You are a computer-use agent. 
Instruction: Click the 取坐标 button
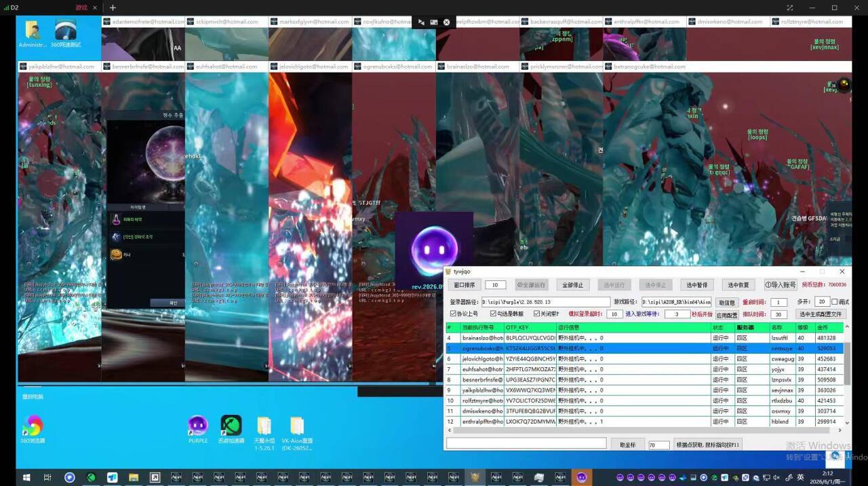click(x=627, y=445)
